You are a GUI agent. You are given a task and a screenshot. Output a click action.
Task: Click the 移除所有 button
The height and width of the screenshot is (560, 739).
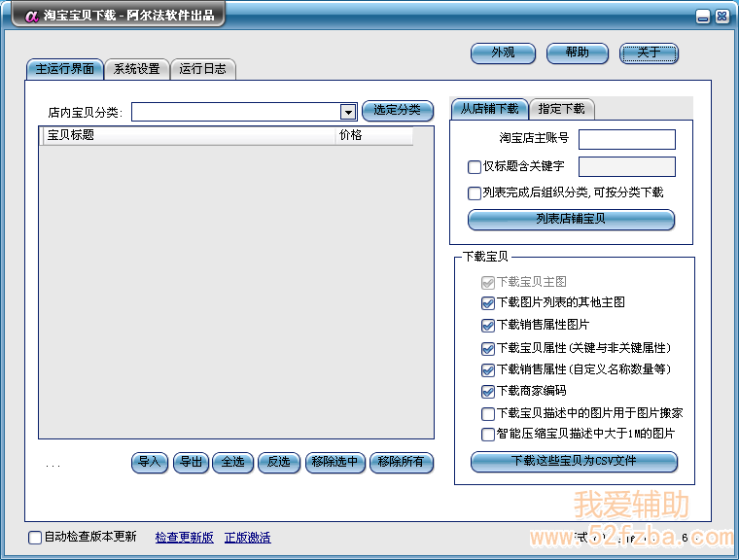click(x=402, y=463)
